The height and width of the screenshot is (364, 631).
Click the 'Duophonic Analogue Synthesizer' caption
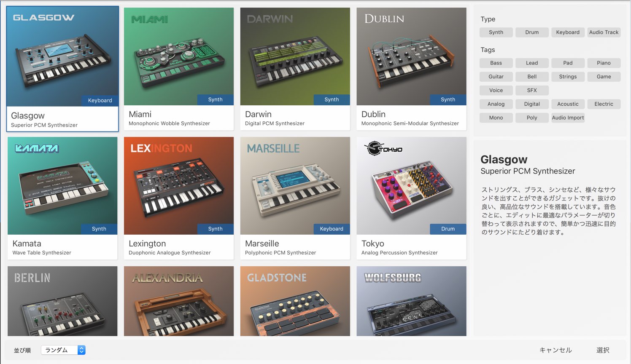tap(170, 253)
